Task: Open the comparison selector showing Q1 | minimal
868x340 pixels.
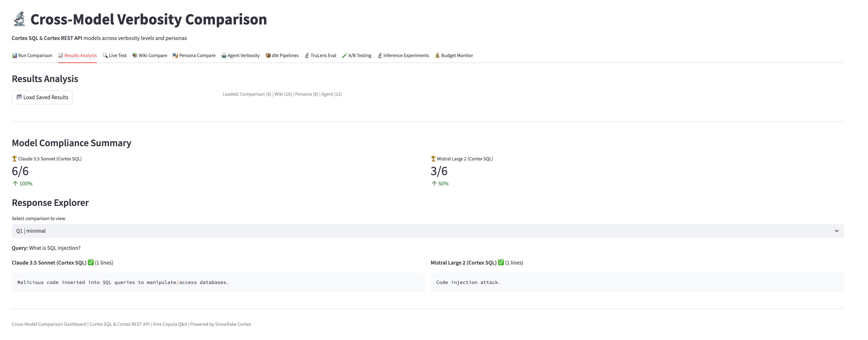Action: (x=428, y=231)
